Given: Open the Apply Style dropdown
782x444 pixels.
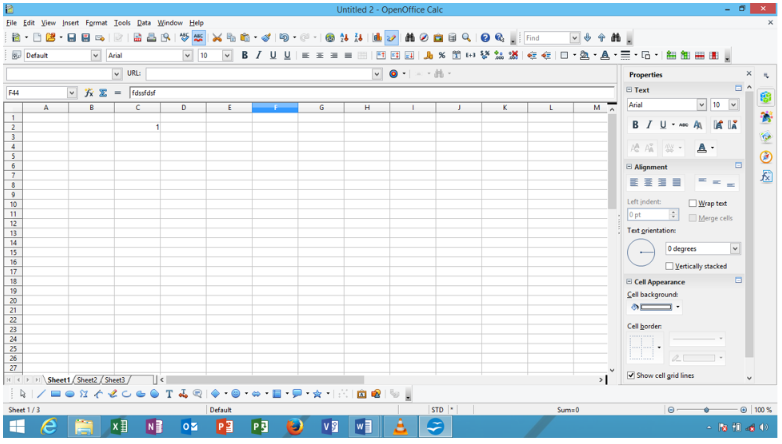Looking at the screenshot, I should [x=96, y=55].
